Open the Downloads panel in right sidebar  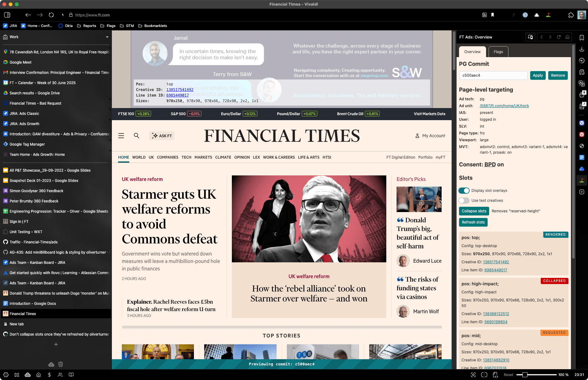[582, 49]
